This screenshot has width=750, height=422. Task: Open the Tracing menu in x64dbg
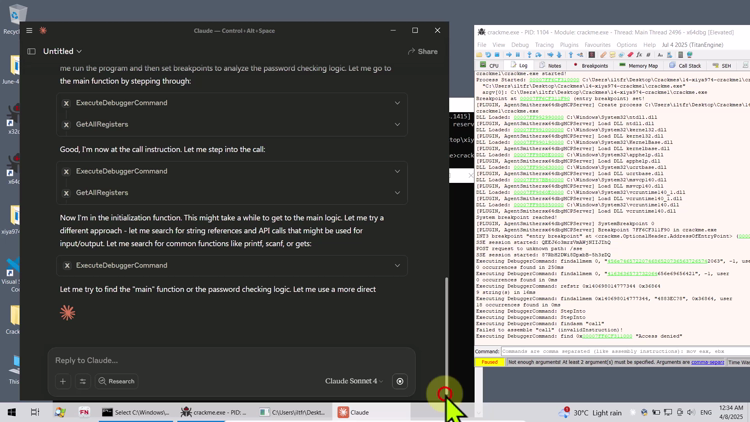coord(544,44)
